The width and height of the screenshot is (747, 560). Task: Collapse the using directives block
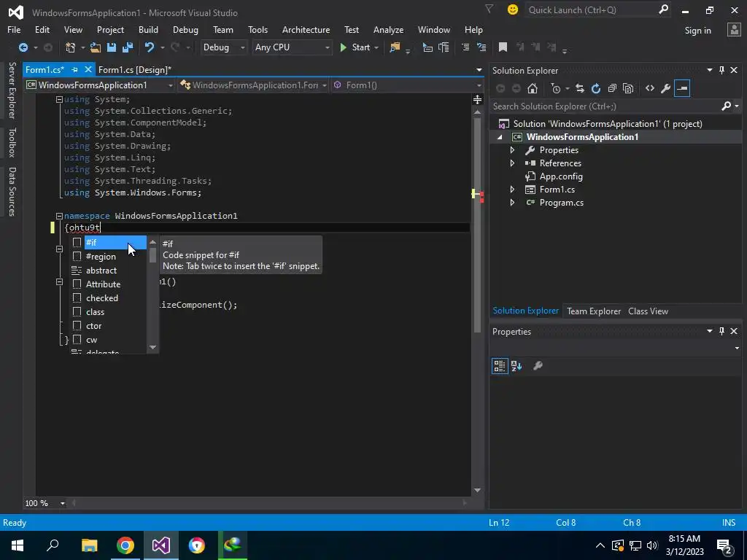[x=60, y=99]
